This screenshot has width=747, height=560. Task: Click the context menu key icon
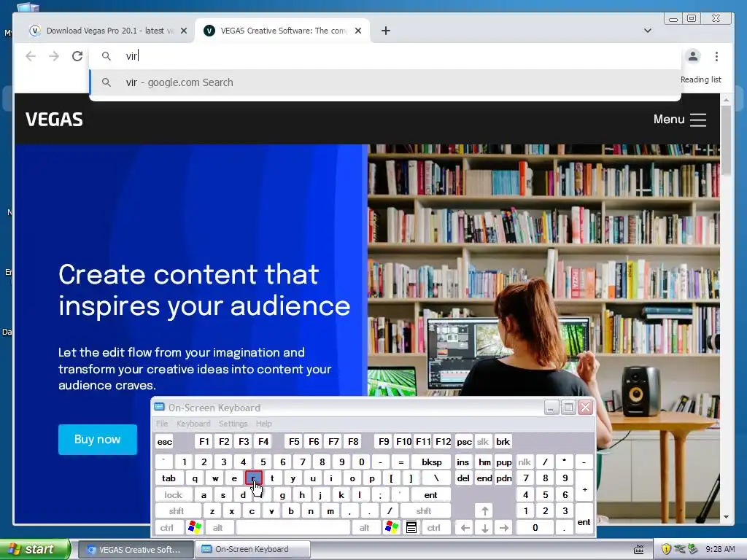click(x=411, y=528)
